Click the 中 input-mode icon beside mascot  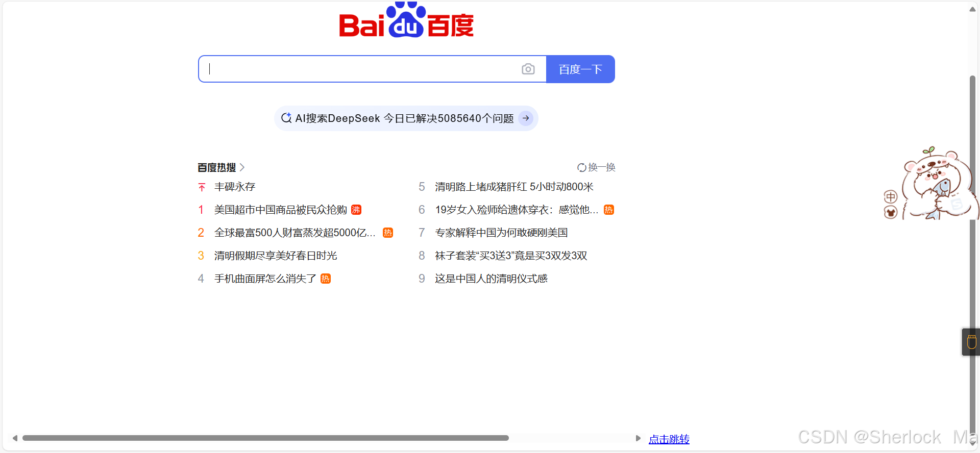pyautogui.click(x=891, y=197)
